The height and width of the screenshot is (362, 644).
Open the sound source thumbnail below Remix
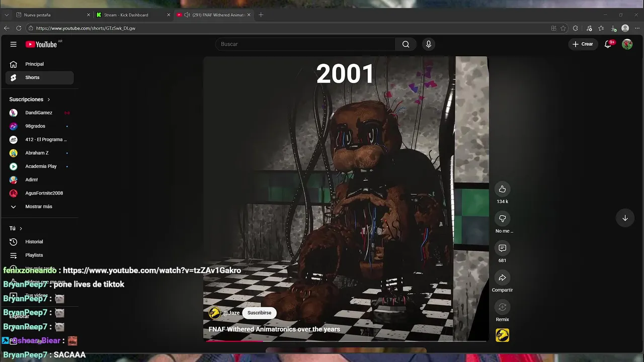point(502,335)
